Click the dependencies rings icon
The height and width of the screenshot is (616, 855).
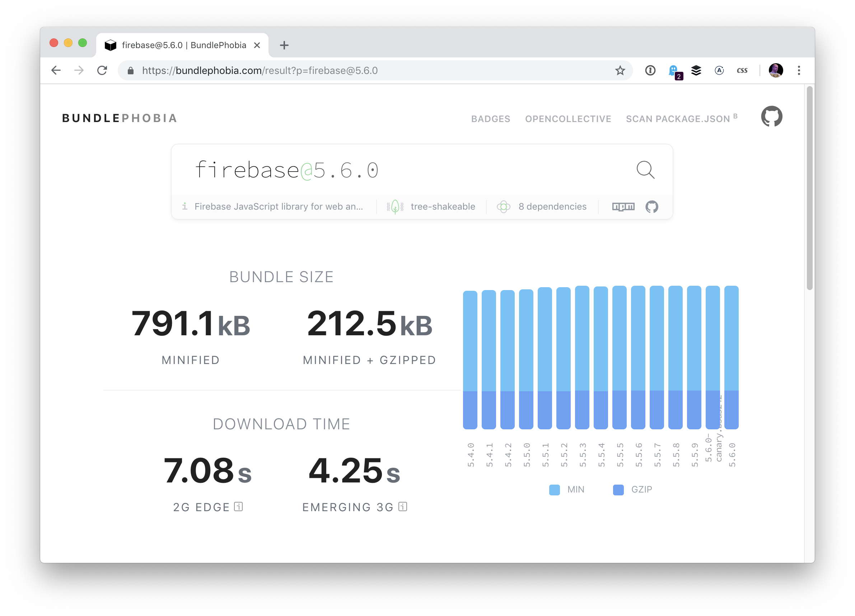[503, 207]
